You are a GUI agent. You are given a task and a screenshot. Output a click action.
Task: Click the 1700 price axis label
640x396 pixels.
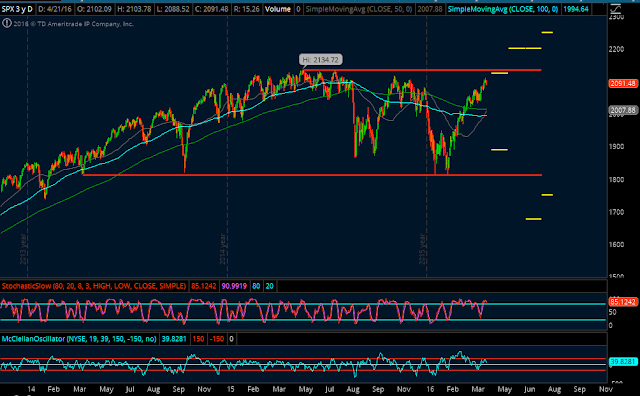point(616,212)
